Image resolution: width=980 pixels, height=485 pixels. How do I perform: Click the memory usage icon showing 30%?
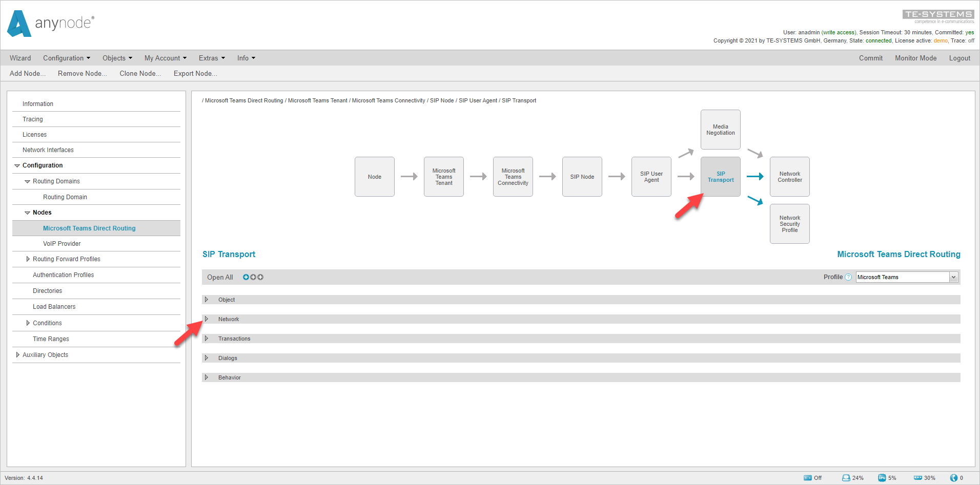click(918, 478)
